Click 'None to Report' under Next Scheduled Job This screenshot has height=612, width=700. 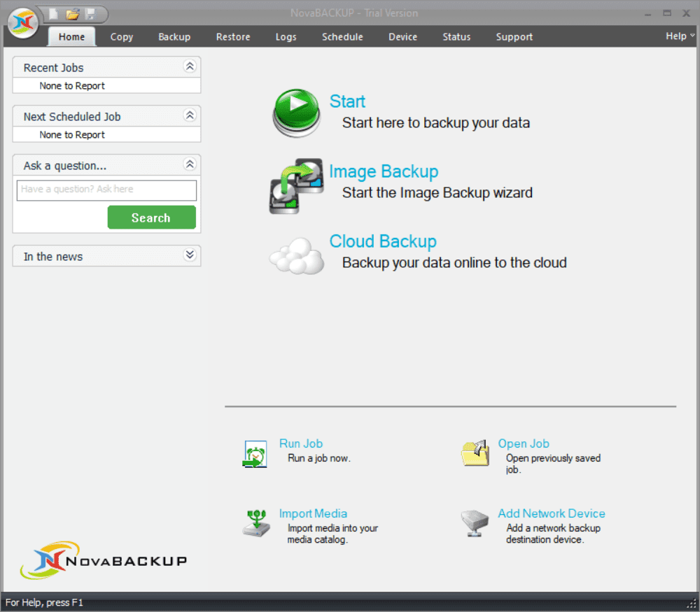point(72,135)
